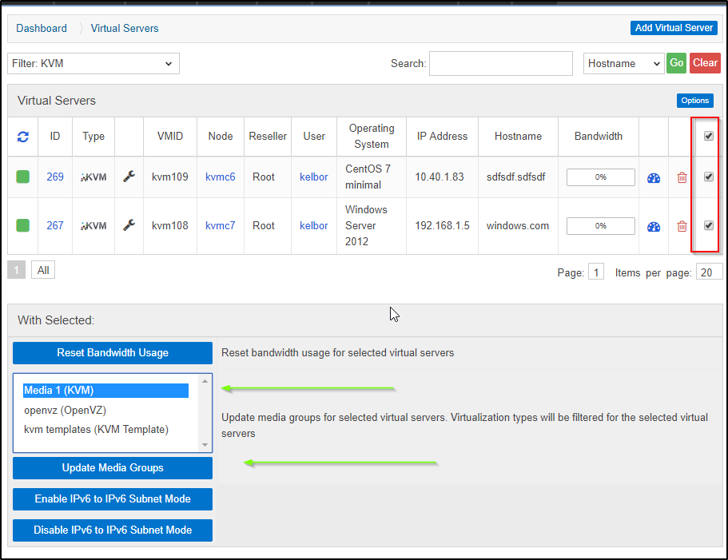The height and width of the screenshot is (560, 728).
Task: Click the bandwidth progress bar for kvm109
Action: click(x=600, y=177)
